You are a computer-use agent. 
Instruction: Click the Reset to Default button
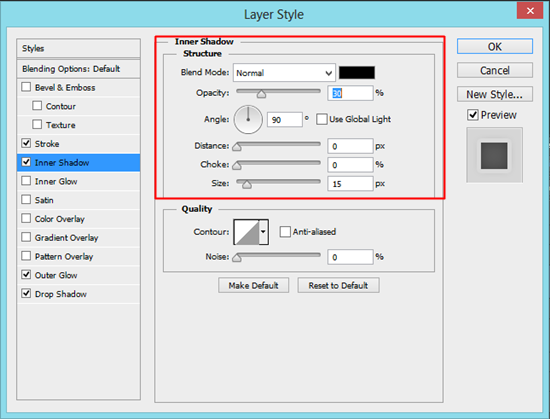[338, 285]
